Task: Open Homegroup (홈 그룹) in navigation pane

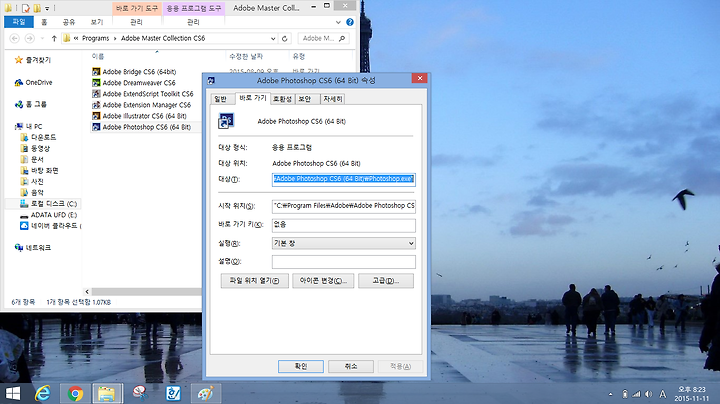Action: coord(31,104)
